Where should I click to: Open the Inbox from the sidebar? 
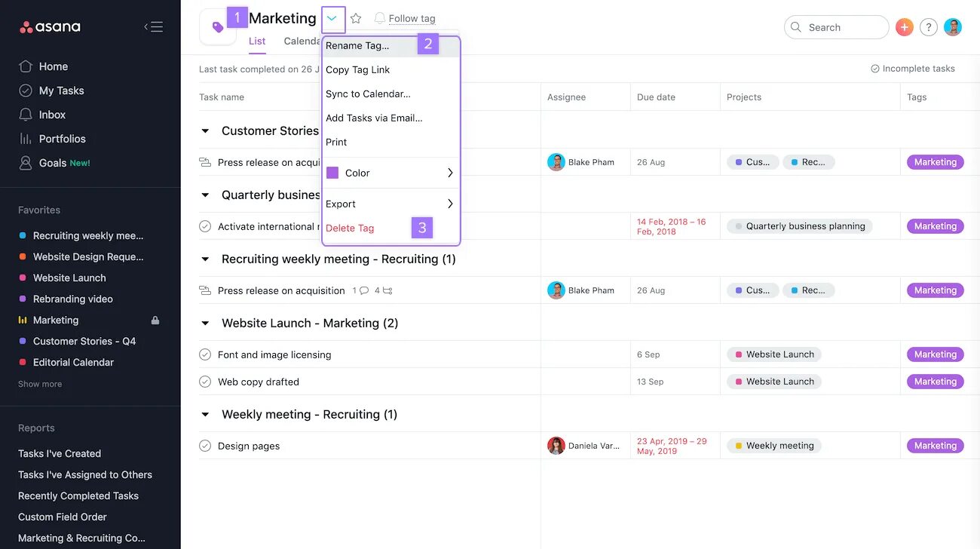pyautogui.click(x=51, y=114)
